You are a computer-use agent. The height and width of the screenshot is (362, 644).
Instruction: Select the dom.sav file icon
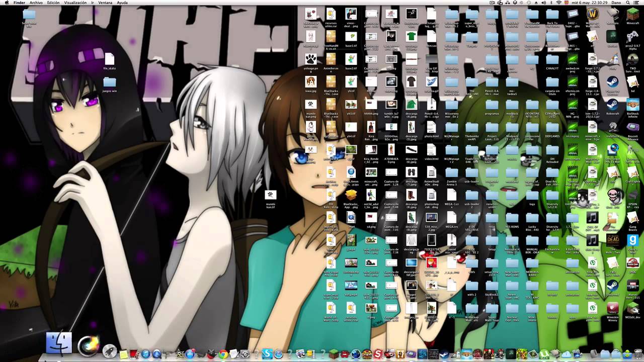point(431,37)
